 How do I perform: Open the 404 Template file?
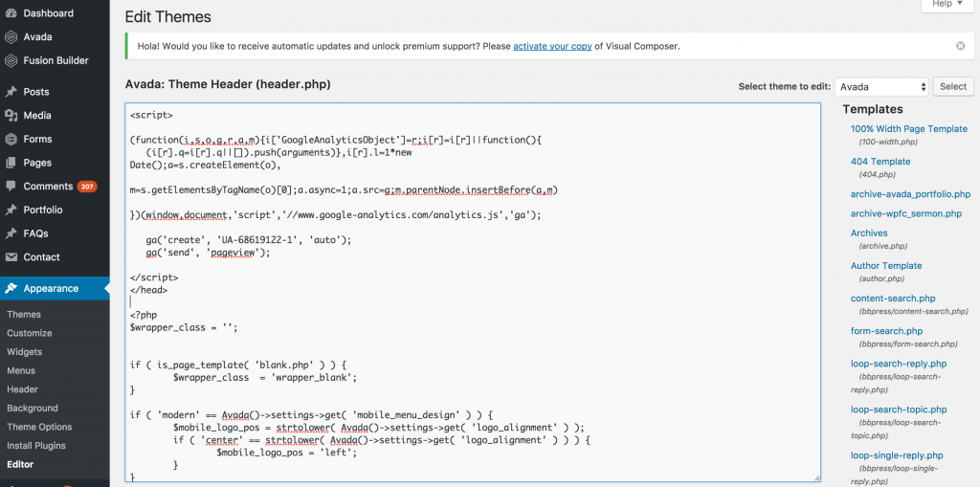coord(880,162)
